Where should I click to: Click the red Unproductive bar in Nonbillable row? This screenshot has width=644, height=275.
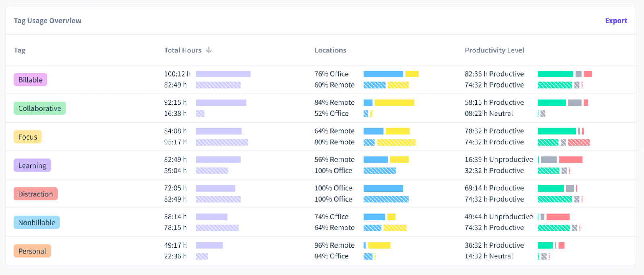(x=557, y=217)
